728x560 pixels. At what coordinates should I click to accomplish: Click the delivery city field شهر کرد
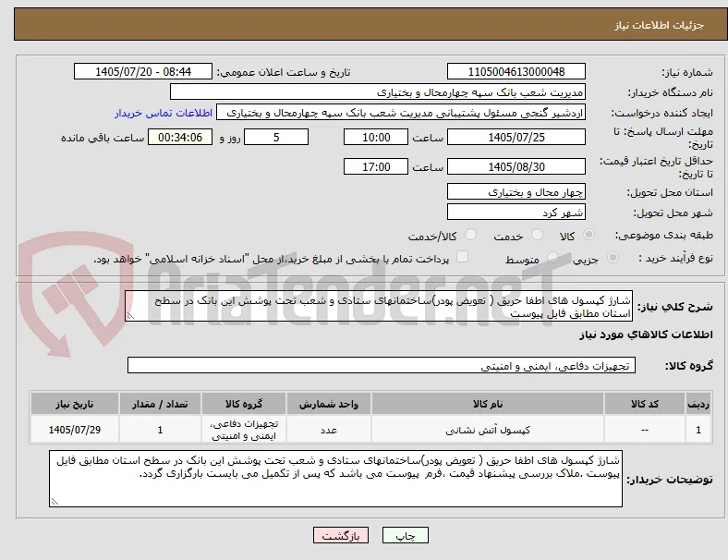(516, 213)
